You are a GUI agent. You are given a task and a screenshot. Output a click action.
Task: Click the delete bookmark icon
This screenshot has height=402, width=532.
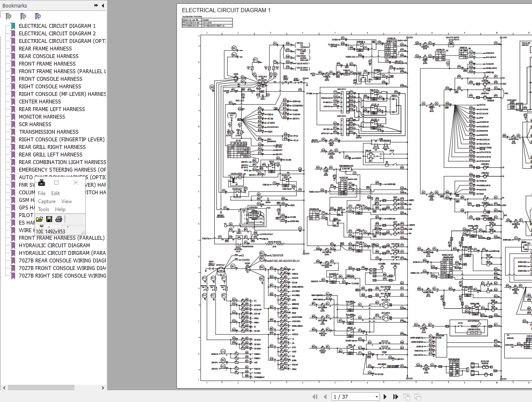coord(8,16)
